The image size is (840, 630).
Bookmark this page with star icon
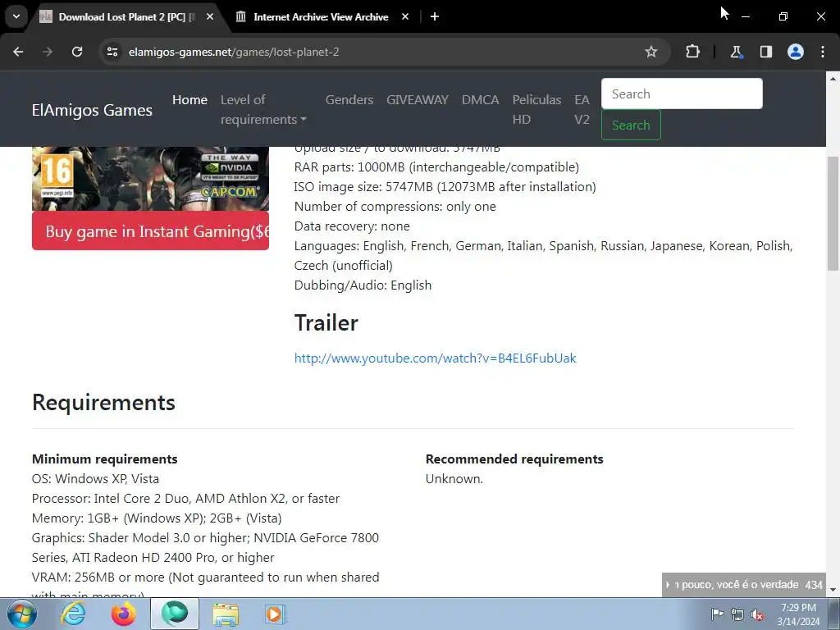click(651, 52)
